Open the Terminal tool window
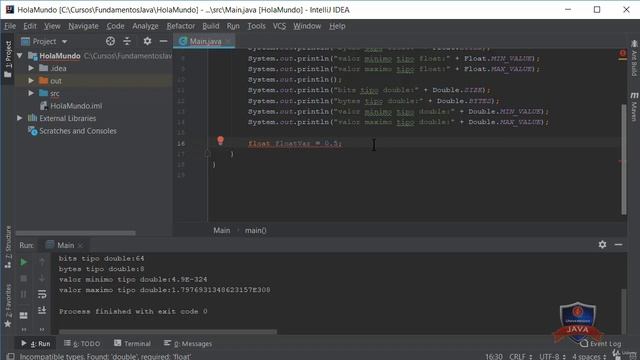 click(x=133, y=344)
